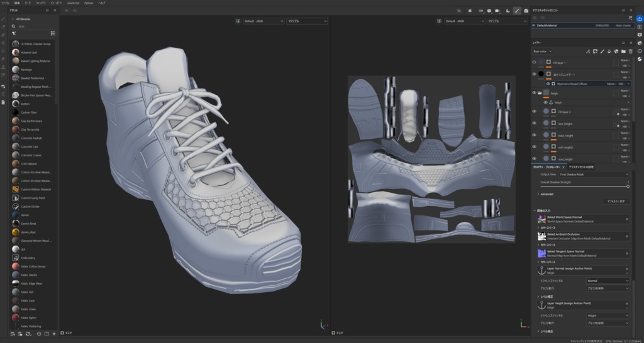Add a paint layer with brush icon
Image resolution: width=644 pixels, height=343 pixels.
tap(602, 52)
